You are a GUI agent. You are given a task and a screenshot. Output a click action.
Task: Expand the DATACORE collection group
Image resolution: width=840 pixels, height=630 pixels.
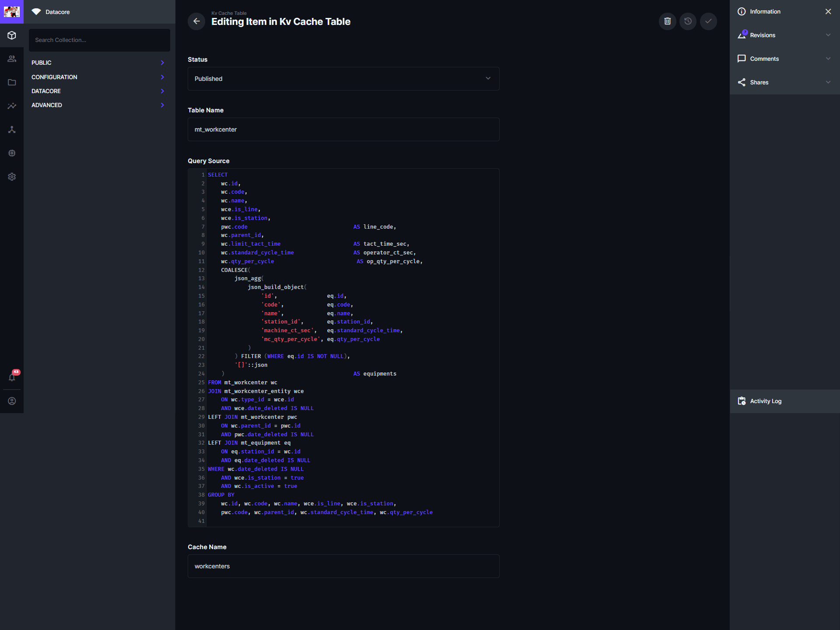tap(99, 91)
